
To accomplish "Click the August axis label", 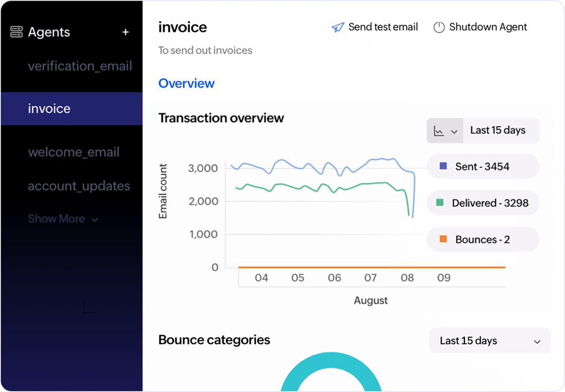I will tap(371, 301).
